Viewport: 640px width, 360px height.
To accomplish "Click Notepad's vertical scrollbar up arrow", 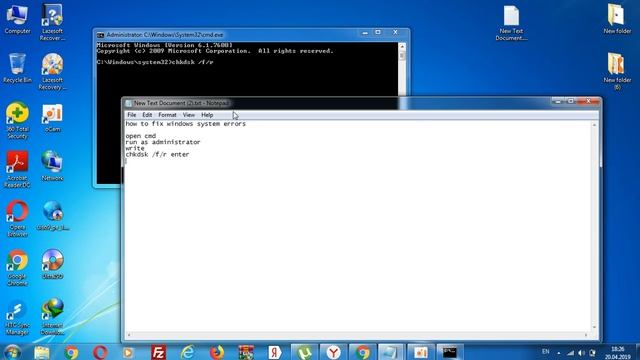I will pyautogui.click(x=594, y=125).
